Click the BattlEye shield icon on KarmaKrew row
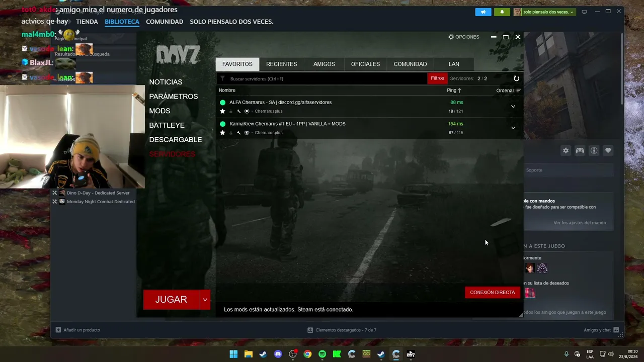The height and width of the screenshot is (362, 644). tap(247, 133)
